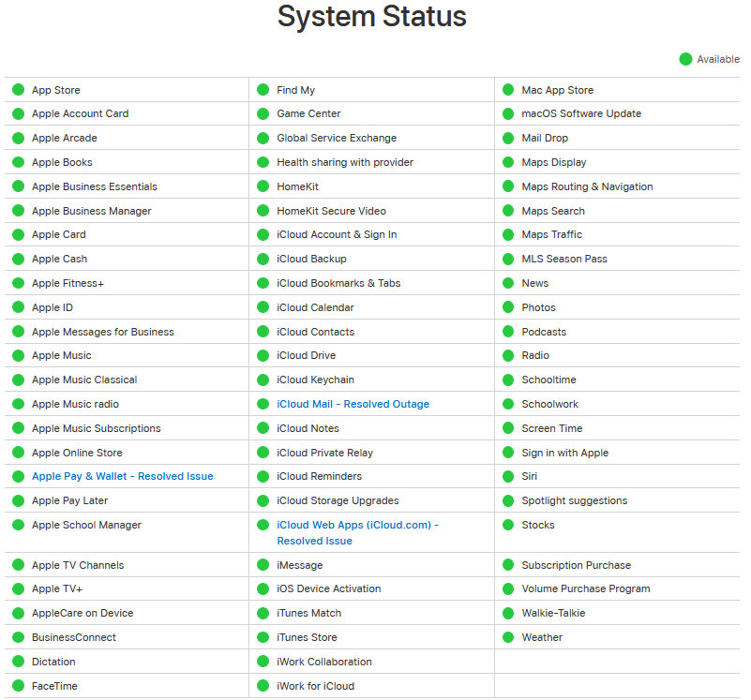Click the green Available legend dot
The height and width of the screenshot is (700, 751).
pos(685,59)
